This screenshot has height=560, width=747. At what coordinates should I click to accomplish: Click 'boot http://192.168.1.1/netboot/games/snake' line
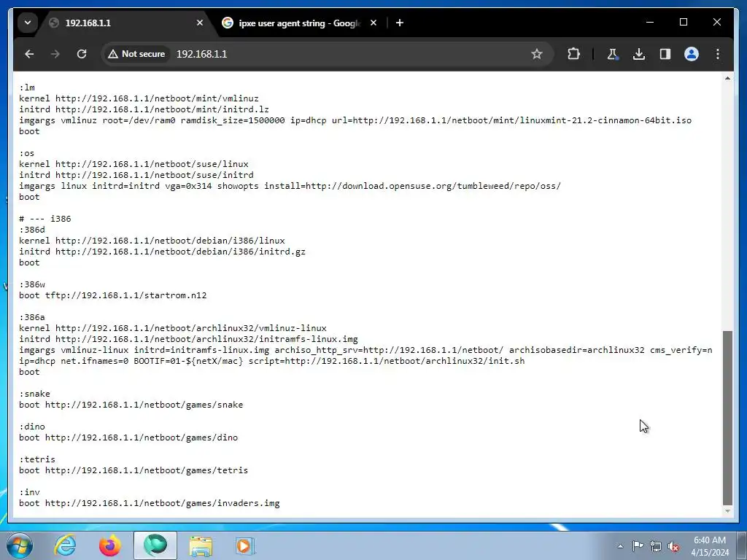coord(131,405)
